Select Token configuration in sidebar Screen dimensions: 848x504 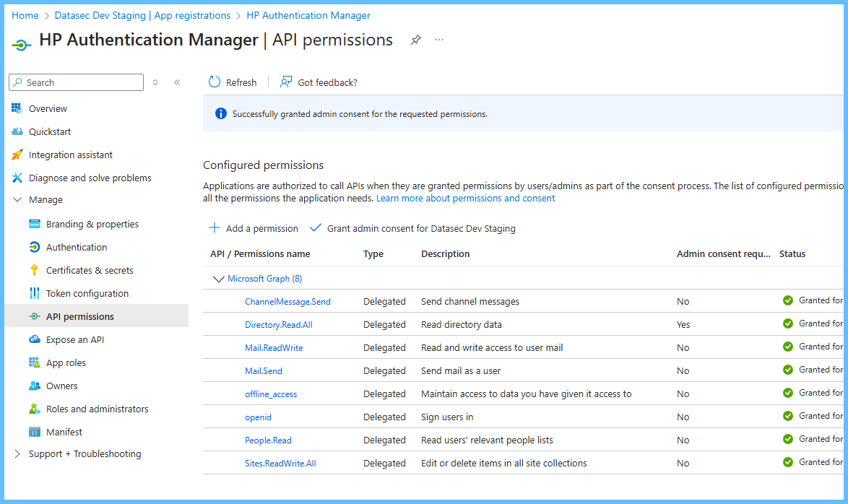(87, 294)
